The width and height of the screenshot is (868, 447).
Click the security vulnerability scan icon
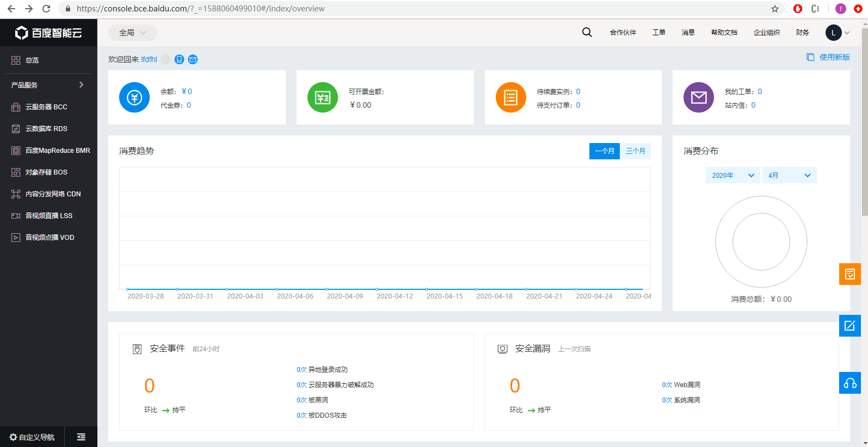click(x=502, y=349)
